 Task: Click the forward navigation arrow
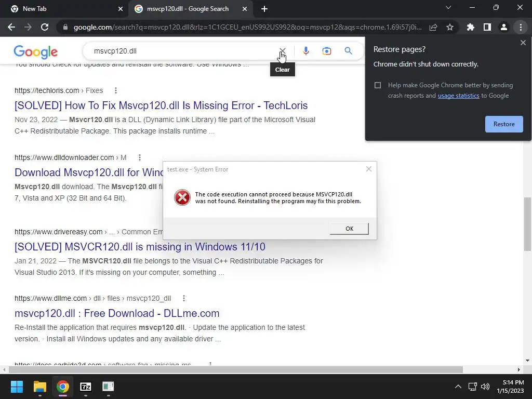click(x=28, y=27)
